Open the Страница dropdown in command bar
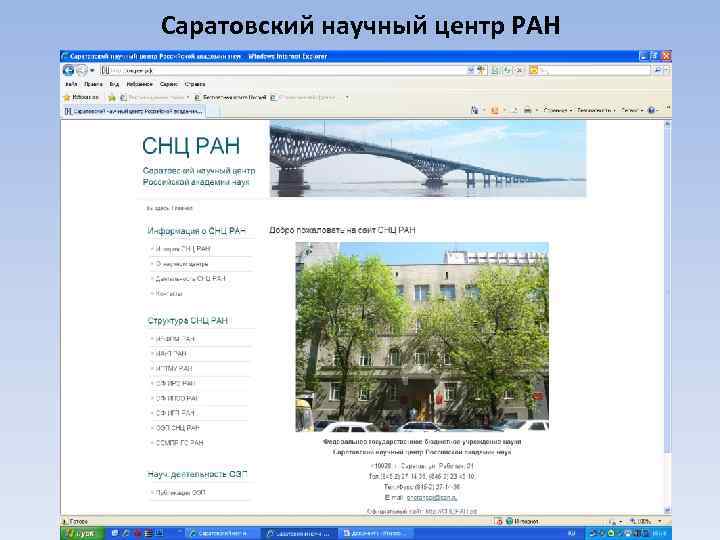This screenshot has height=540, width=720. point(557,110)
